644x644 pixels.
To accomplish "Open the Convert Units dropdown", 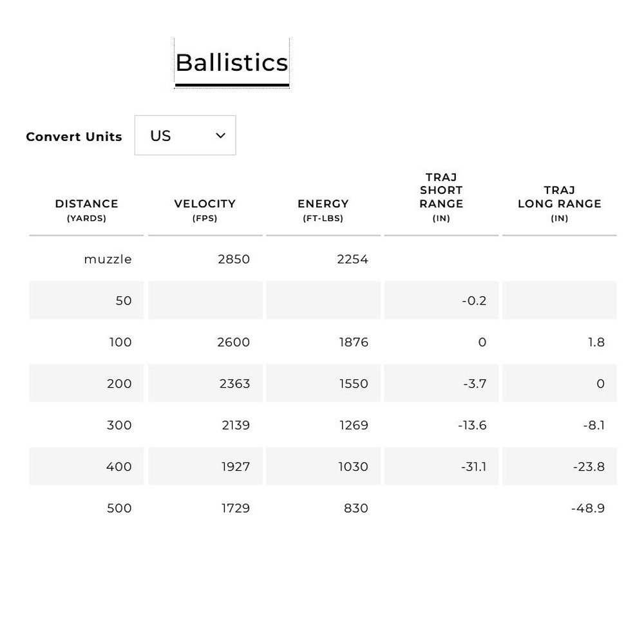I will coord(185,135).
